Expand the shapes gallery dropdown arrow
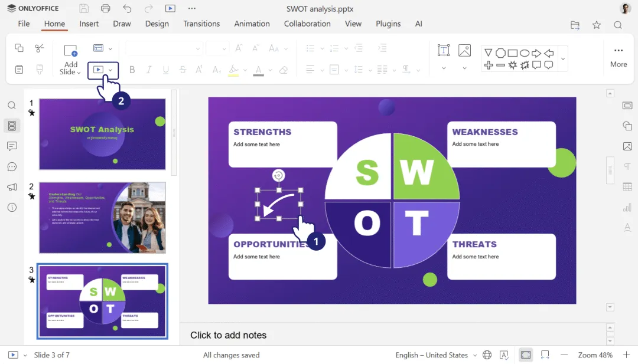The height and width of the screenshot is (364, 638). pyautogui.click(x=563, y=59)
